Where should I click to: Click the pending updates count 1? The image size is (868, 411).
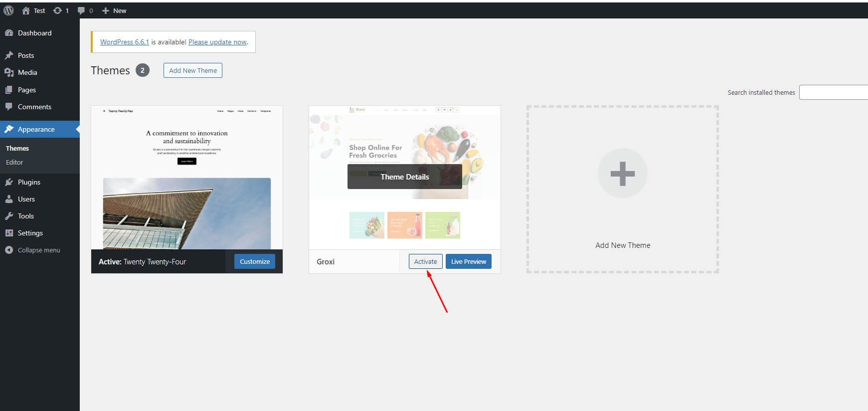tap(67, 10)
